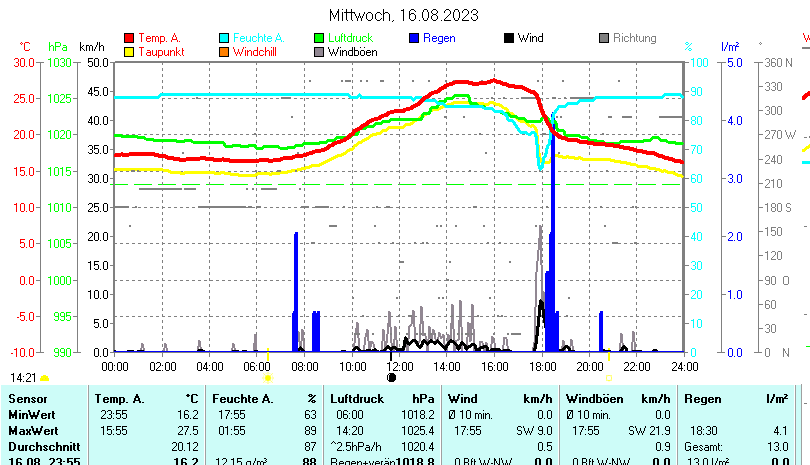
Task: Click the yellow Taupunkt legend swatch
Action: (x=129, y=51)
